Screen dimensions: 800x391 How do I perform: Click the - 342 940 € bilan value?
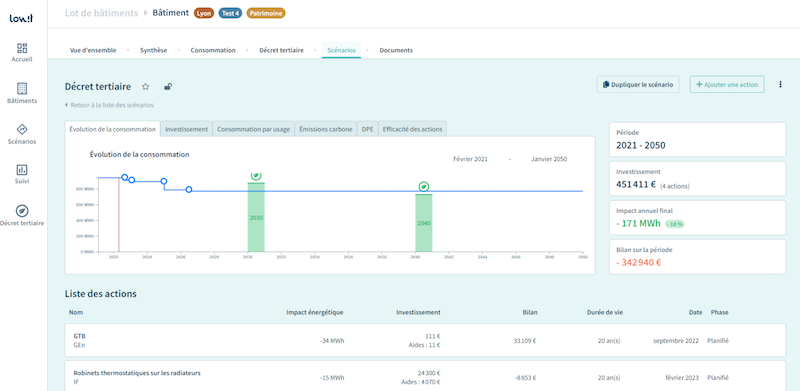click(x=639, y=262)
